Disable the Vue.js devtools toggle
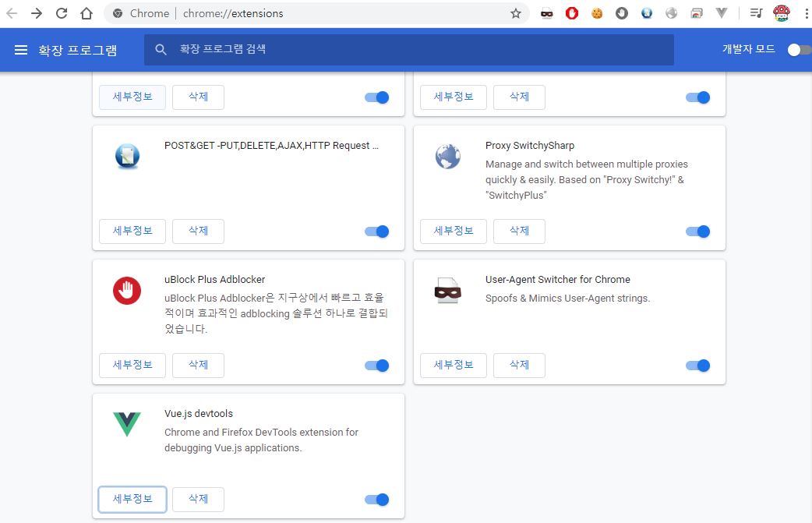 [376, 500]
